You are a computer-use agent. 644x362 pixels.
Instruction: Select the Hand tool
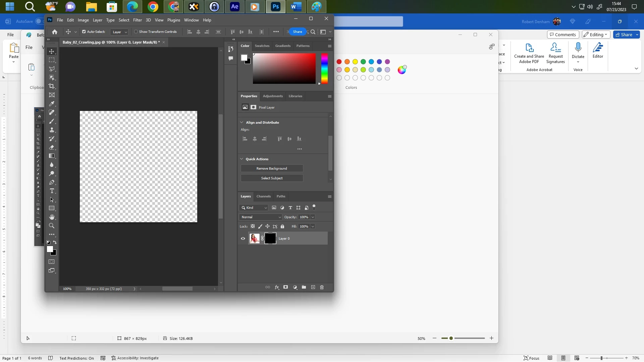tap(52, 217)
